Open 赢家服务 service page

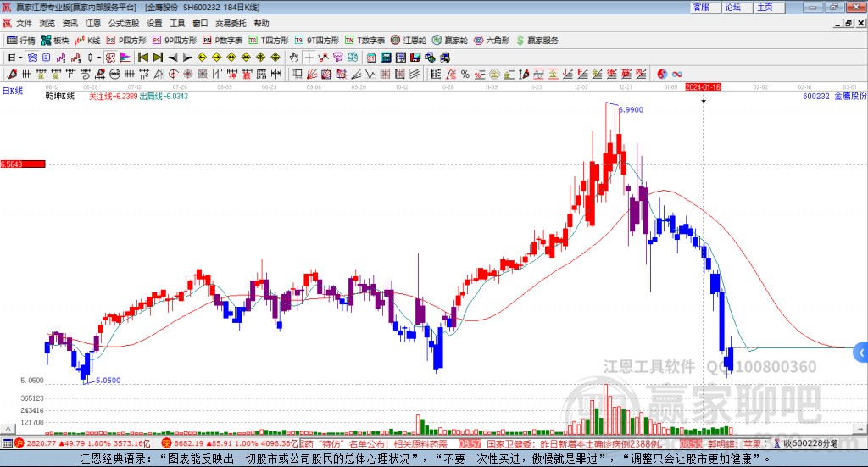tap(537, 41)
